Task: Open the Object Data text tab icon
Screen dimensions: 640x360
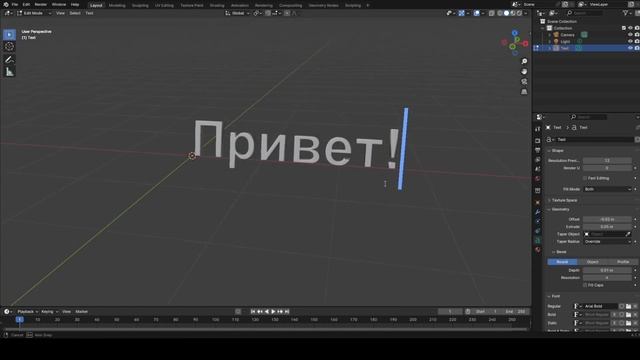Action: point(538,240)
